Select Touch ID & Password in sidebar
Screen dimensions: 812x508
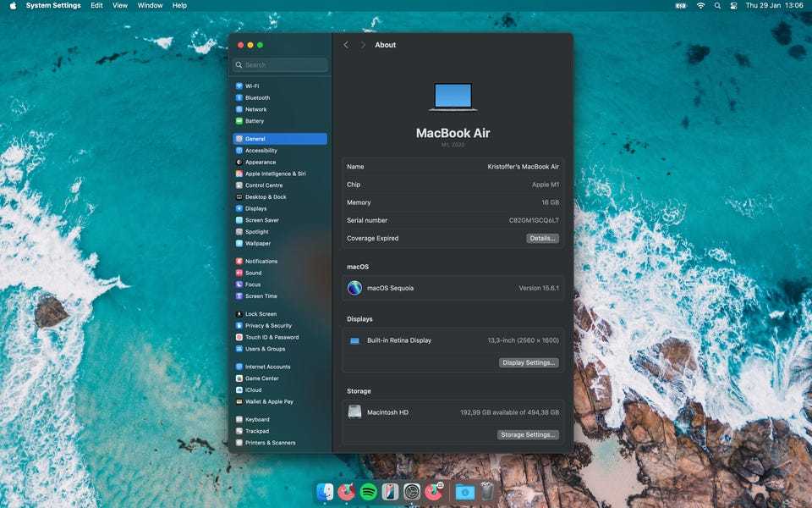(272, 337)
